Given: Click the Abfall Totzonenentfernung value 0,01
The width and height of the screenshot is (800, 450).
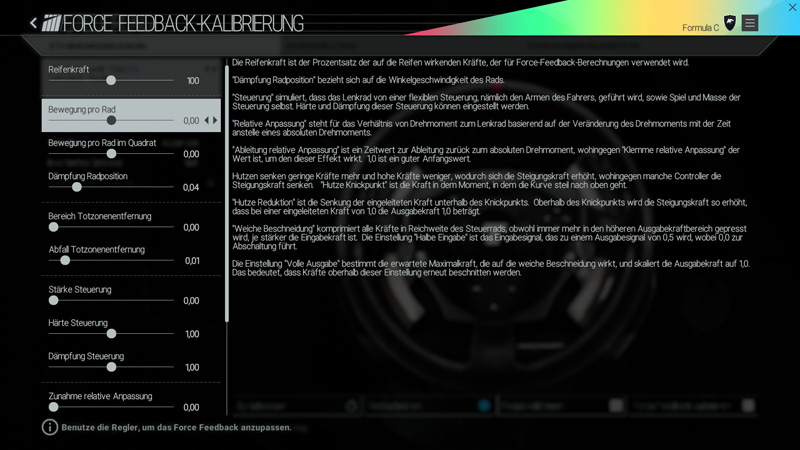Looking at the screenshot, I should (192, 261).
